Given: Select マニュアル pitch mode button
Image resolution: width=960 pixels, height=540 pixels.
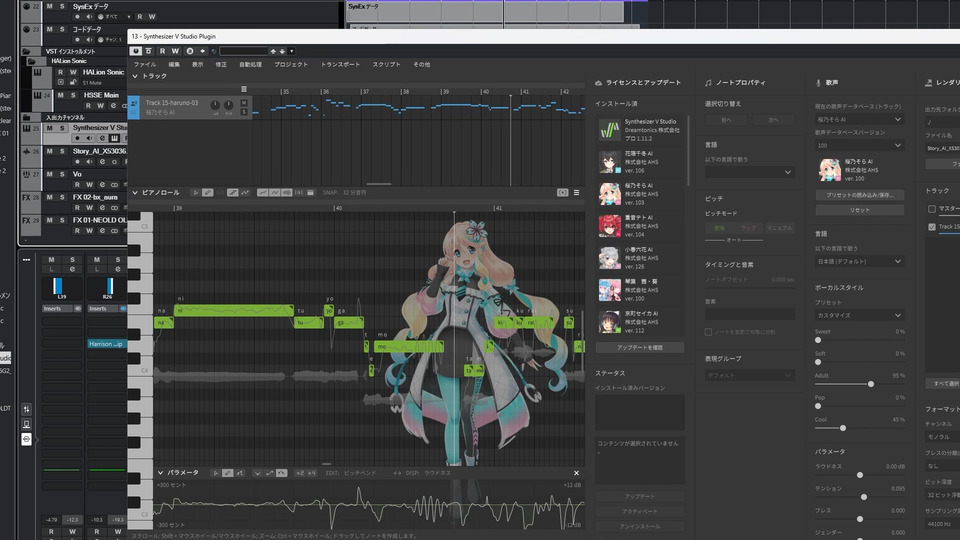Looking at the screenshot, I should pyautogui.click(x=779, y=228).
